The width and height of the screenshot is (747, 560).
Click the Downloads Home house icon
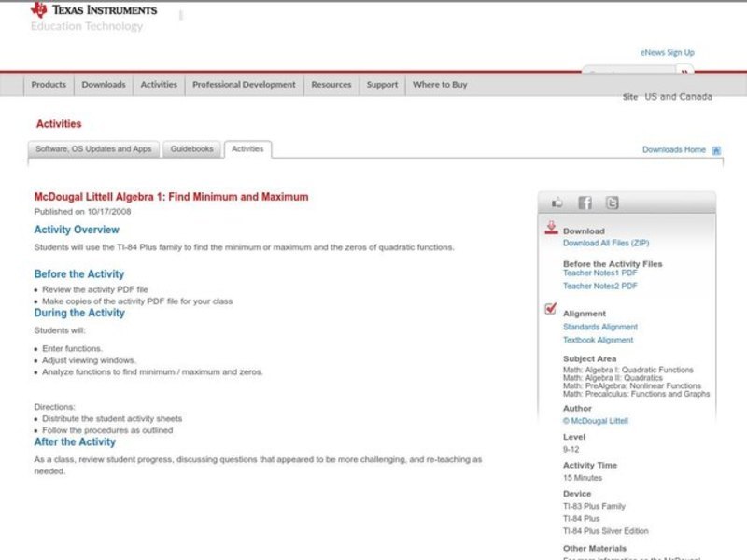click(x=715, y=148)
